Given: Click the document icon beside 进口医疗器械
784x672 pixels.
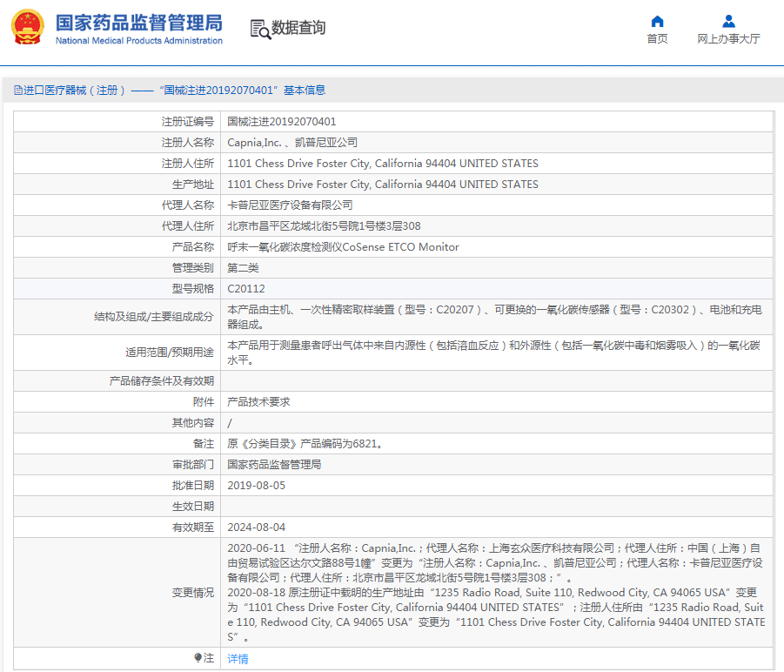Looking at the screenshot, I should click(18, 91).
